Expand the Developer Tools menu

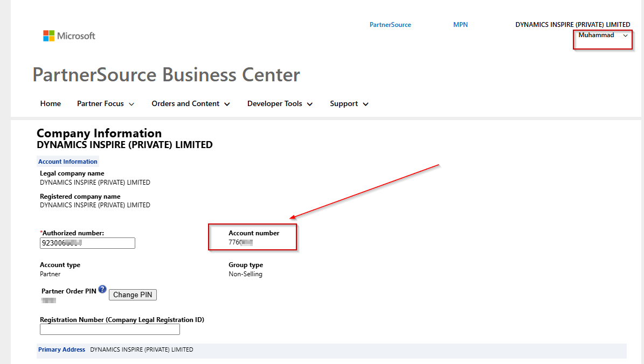(x=280, y=104)
